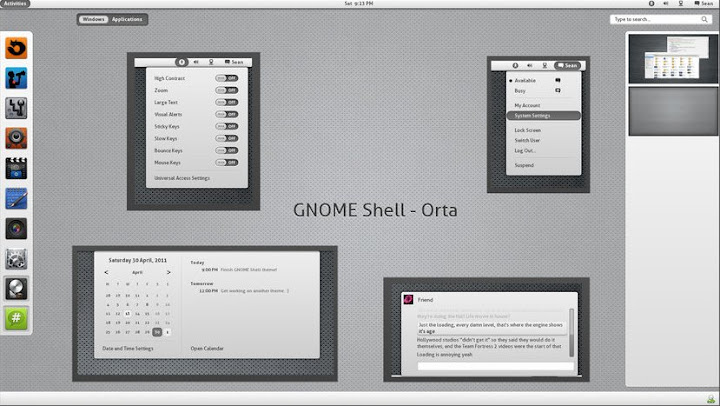The height and width of the screenshot is (406, 720).
Task: Click the chat message input field
Action: click(x=495, y=366)
